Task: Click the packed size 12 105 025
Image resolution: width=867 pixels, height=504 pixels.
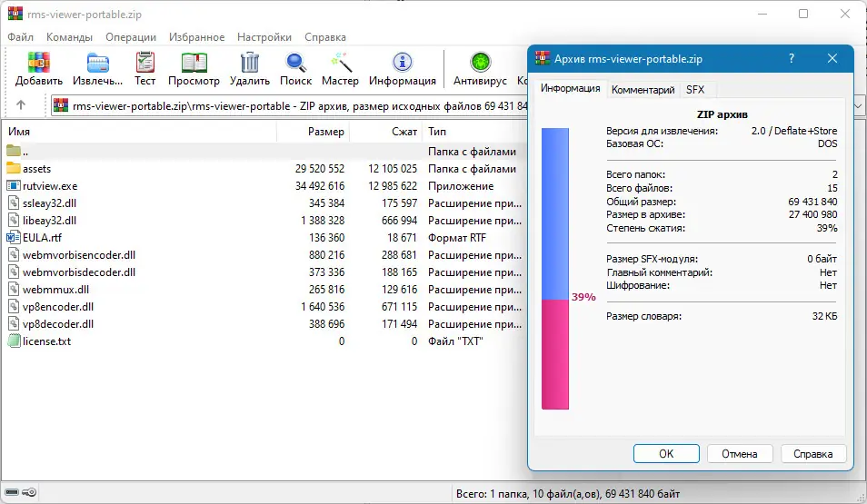Action: [393, 169]
